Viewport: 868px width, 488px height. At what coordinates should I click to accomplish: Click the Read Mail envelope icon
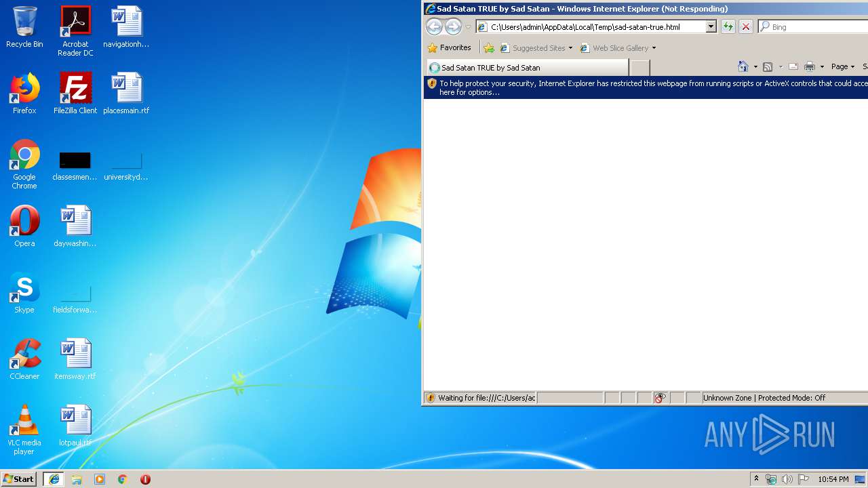(793, 66)
